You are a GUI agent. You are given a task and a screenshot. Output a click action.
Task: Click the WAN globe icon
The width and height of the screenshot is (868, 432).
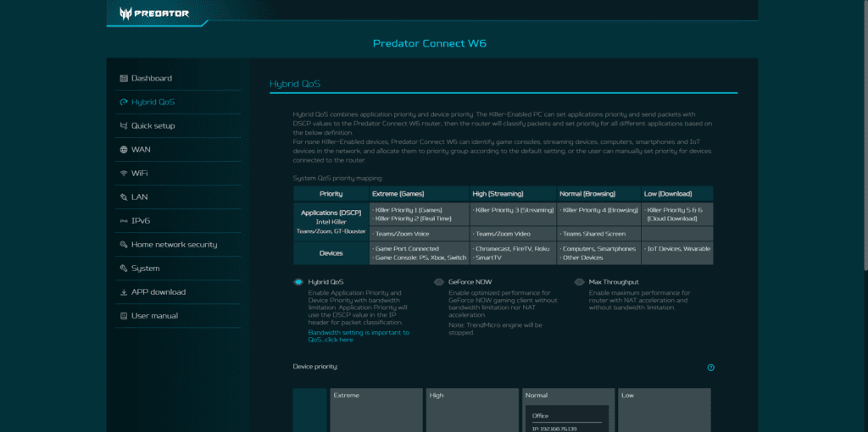[124, 150]
